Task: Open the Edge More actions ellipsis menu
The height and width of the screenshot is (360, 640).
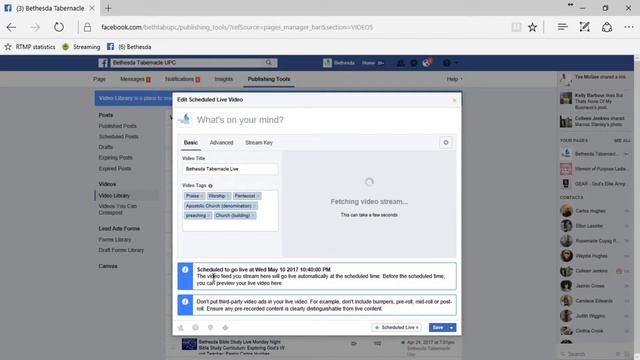Action: [629, 27]
